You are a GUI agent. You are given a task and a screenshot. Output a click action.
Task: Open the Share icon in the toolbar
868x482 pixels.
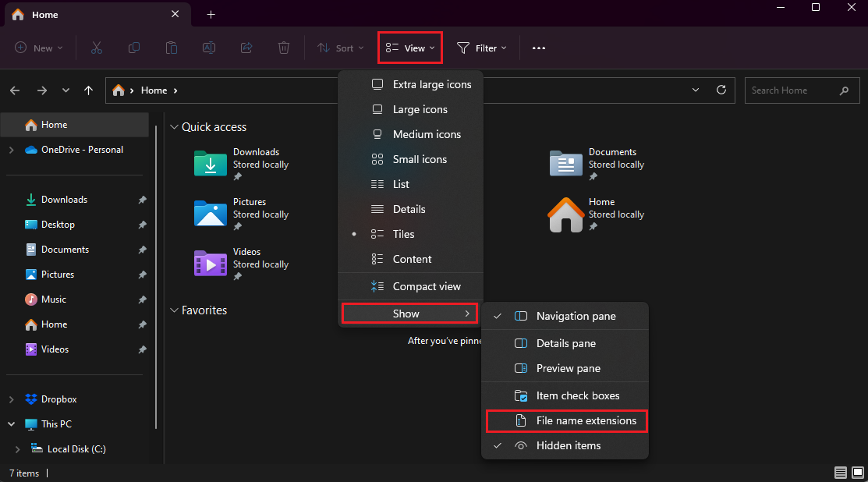pos(246,48)
